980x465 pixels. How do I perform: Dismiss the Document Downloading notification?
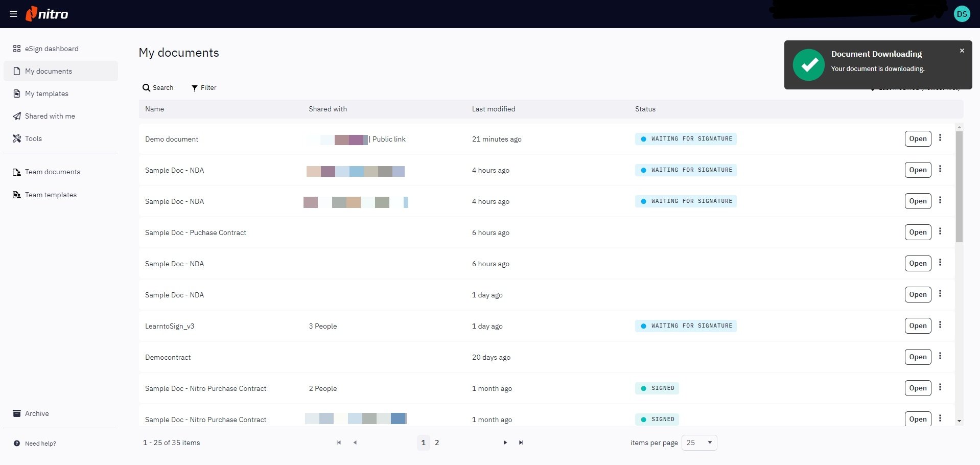pyautogui.click(x=962, y=51)
